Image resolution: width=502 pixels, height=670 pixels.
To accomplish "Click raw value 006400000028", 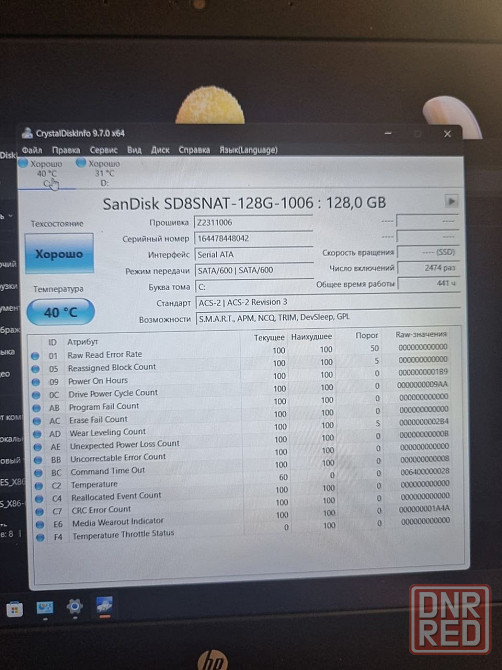I will (x=425, y=471).
